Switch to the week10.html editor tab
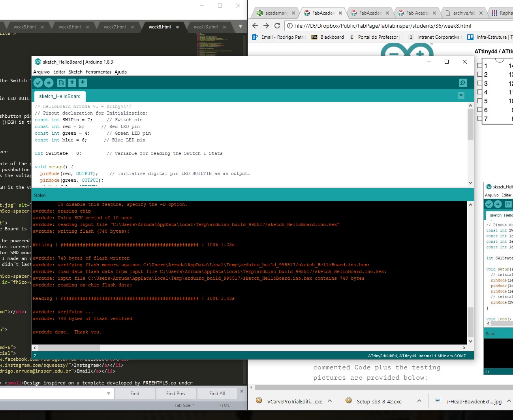The image size is (513, 420). pos(206,27)
